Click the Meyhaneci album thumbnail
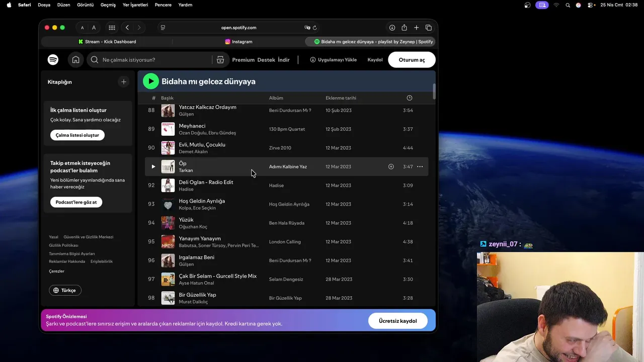The image size is (644, 362). click(168, 129)
